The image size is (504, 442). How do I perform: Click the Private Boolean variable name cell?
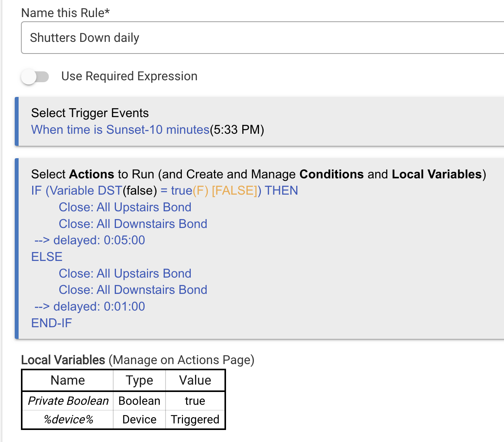click(68, 401)
